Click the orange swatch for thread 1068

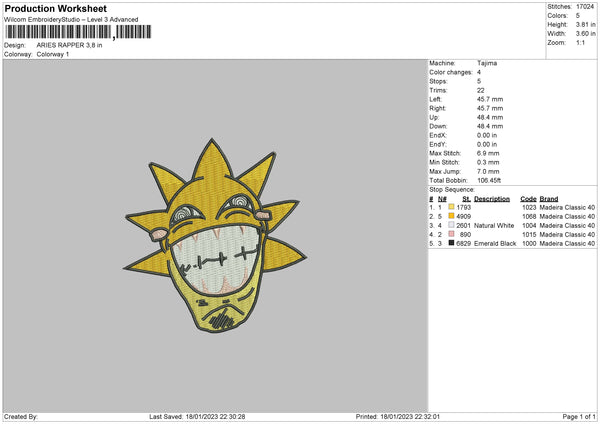(451, 216)
